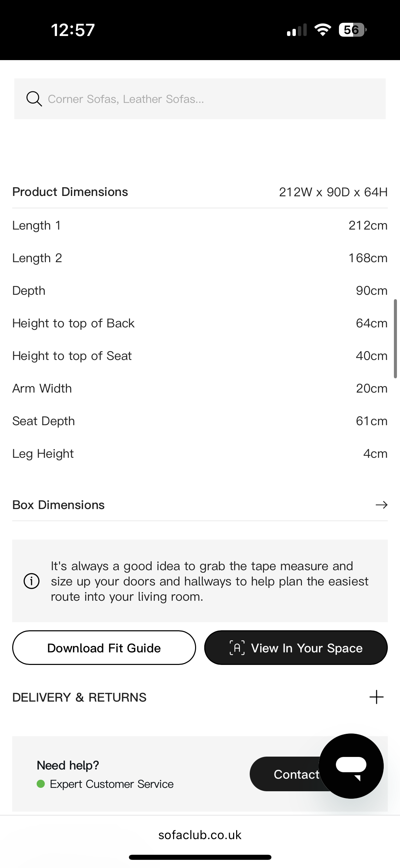Open the chat bubble widget
400x868 pixels.
point(351,766)
